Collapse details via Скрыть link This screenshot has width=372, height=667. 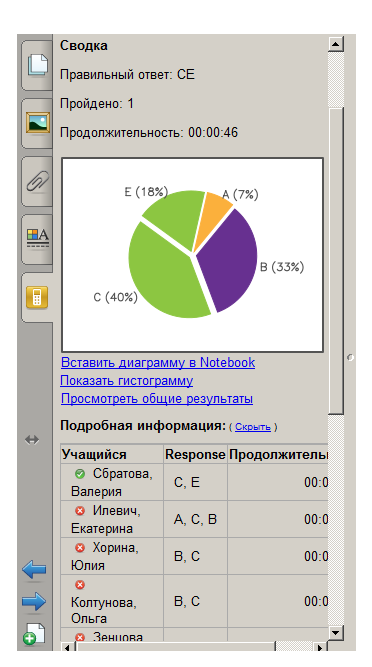click(x=253, y=427)
